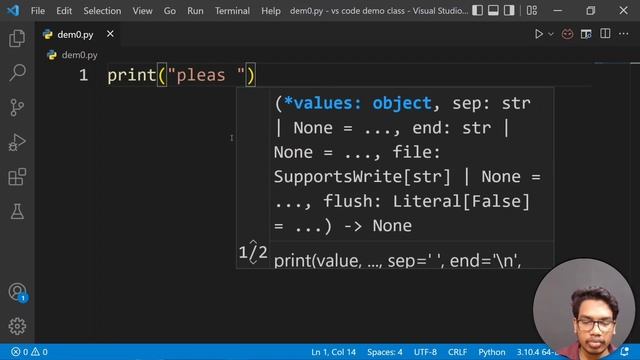Expand the run options dropdown arrow

click(551, 34)
